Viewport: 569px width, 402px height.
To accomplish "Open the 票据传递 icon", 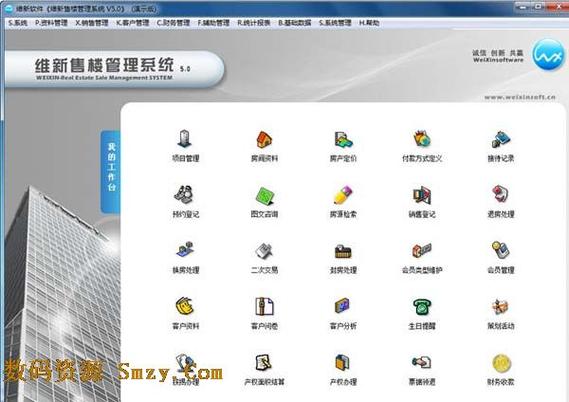I will [x=422, y=362].
